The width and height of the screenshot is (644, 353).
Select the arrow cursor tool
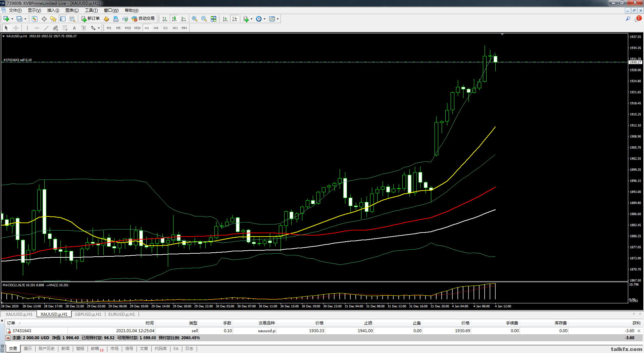coord(6,28)
